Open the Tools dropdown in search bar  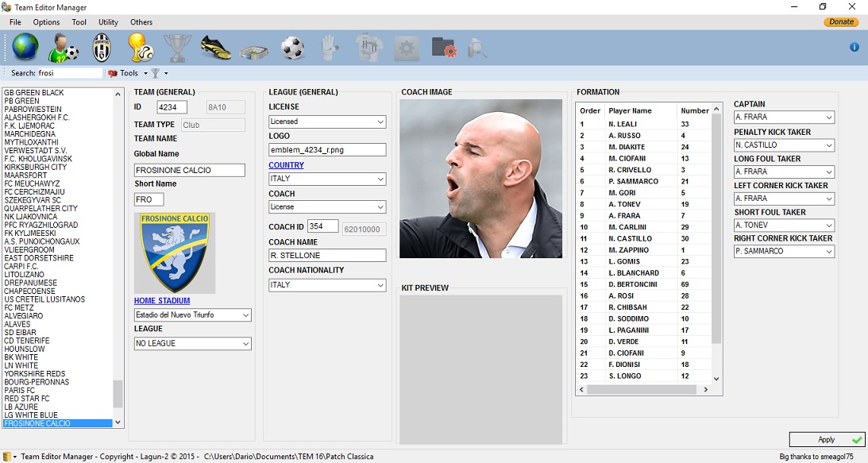tap(129, 72)
